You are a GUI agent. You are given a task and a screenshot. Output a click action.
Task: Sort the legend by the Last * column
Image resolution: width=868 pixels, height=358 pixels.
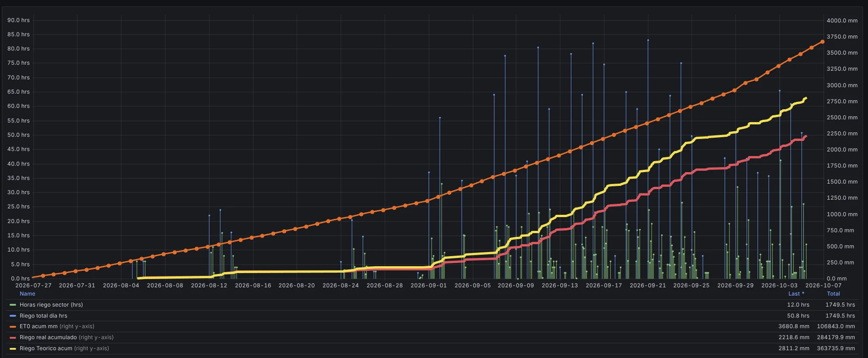tap(796, 294)
